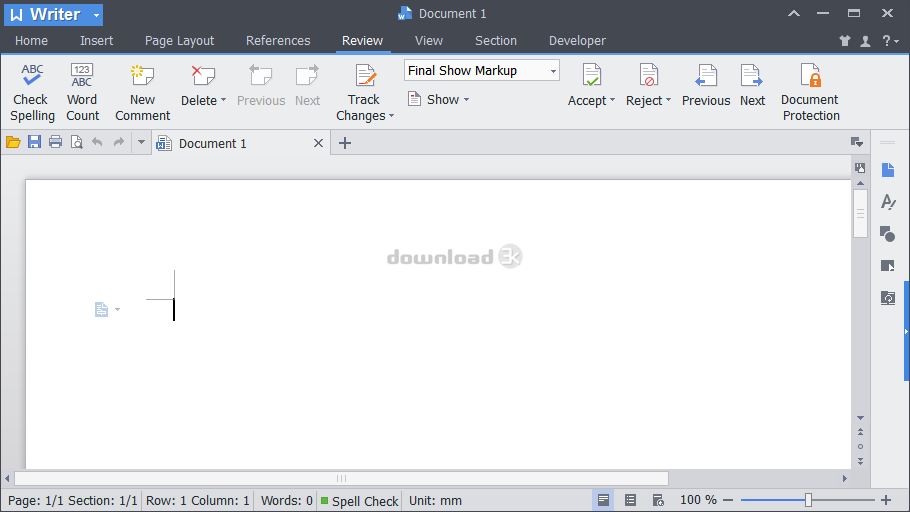Open the Word Count tool
This screenshot has height=512, width=910.
82,92
